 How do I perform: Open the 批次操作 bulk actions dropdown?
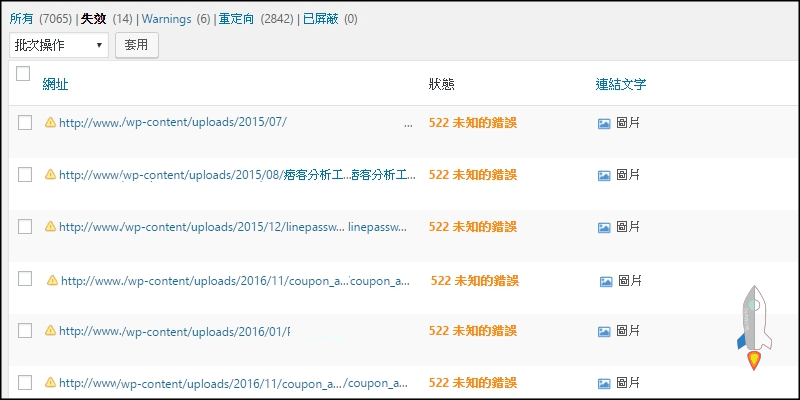pyautogui.click(x=59, y=45)
